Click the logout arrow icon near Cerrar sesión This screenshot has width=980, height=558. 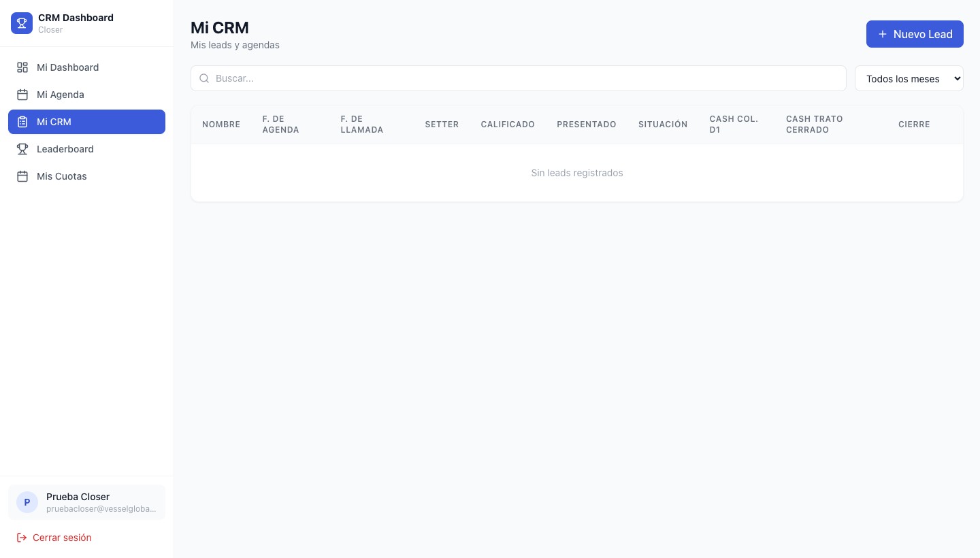click(22, 538)
